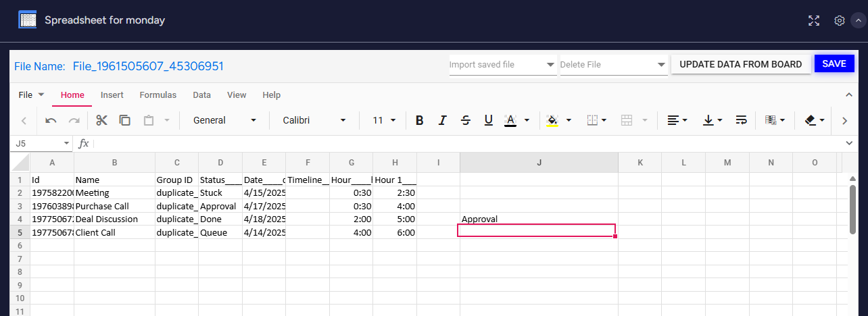
Task: Click the blue SAVE button
Action: coord(834,63)
